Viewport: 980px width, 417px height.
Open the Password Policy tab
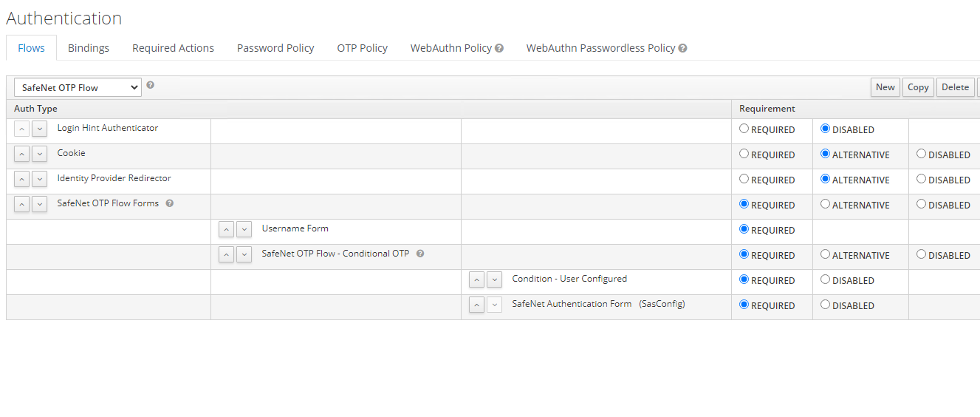(x=275, y=48)
